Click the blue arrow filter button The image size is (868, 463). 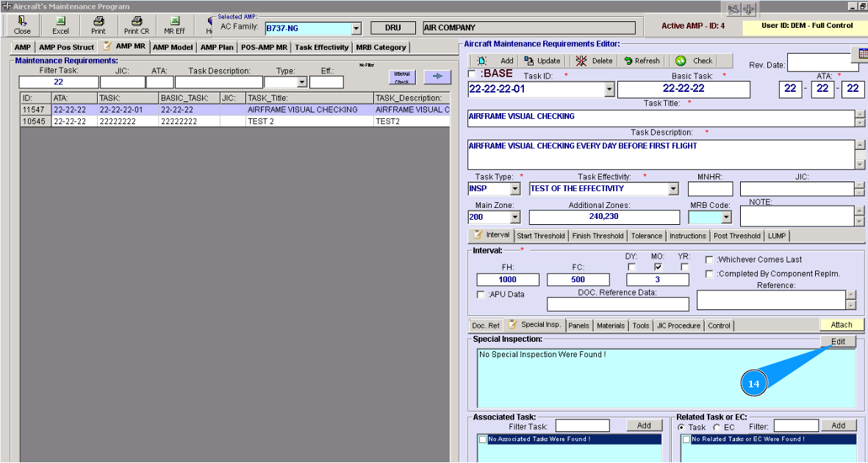[x=437, y=76]
